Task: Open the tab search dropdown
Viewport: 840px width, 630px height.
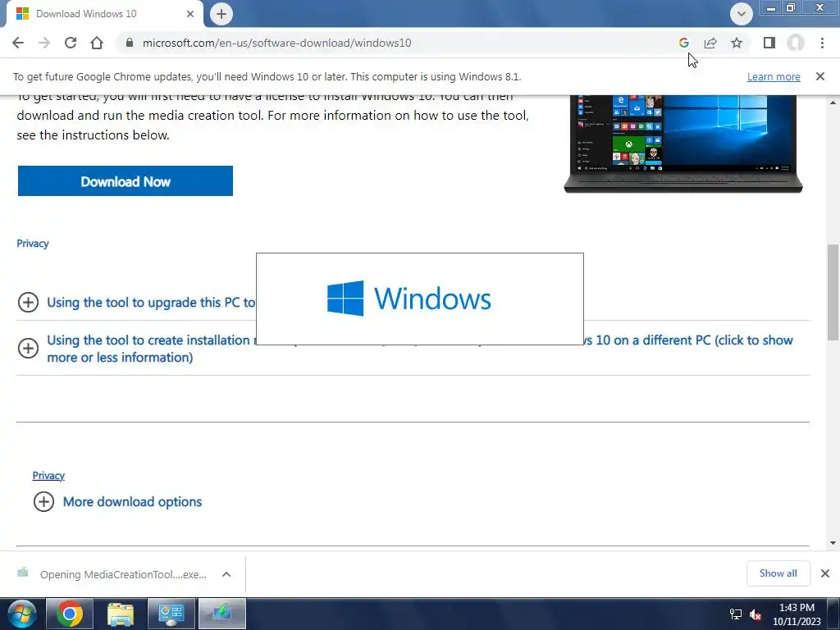Action: 742,14
